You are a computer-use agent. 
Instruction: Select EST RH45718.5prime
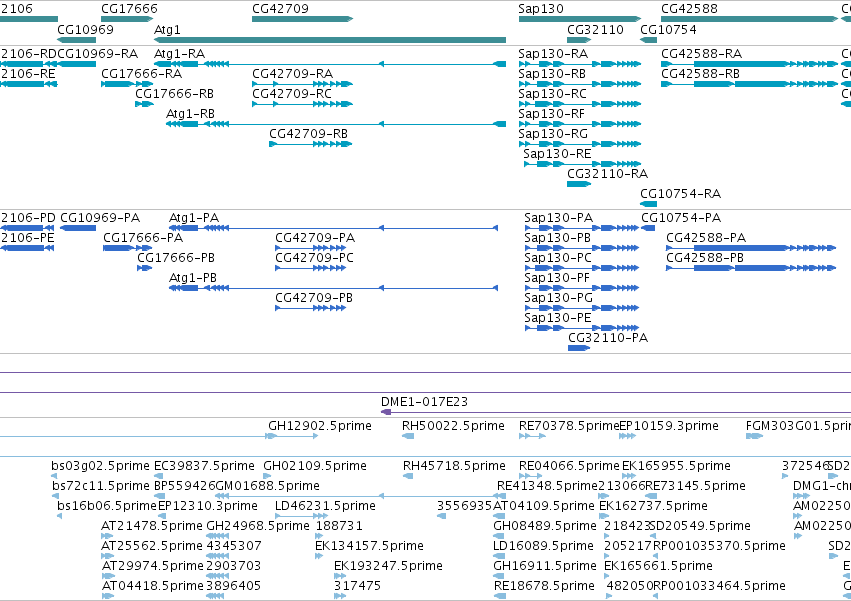pyautogui.click(x=408, y=476)
